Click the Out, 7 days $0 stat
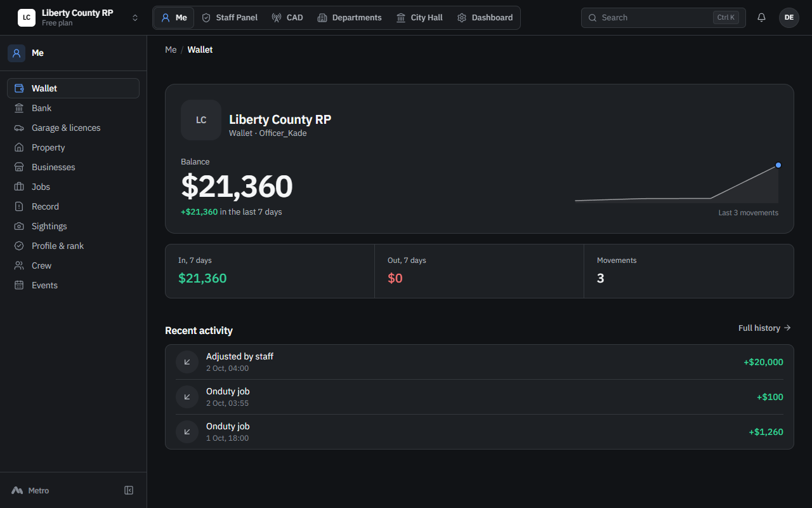This screenshot has height=508, width=812. (479, 271)
